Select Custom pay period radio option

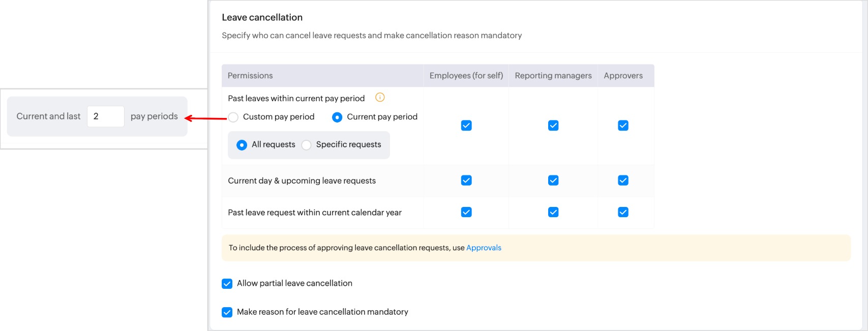[x=233, y=117]
